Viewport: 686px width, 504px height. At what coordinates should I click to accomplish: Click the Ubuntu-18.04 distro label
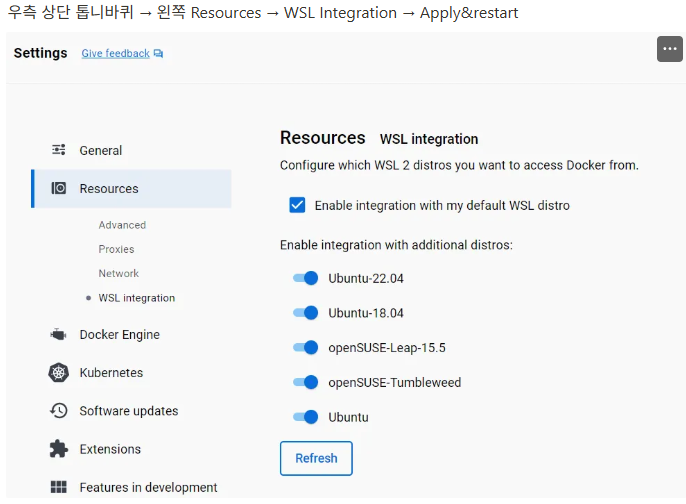(x=366, y=313)
